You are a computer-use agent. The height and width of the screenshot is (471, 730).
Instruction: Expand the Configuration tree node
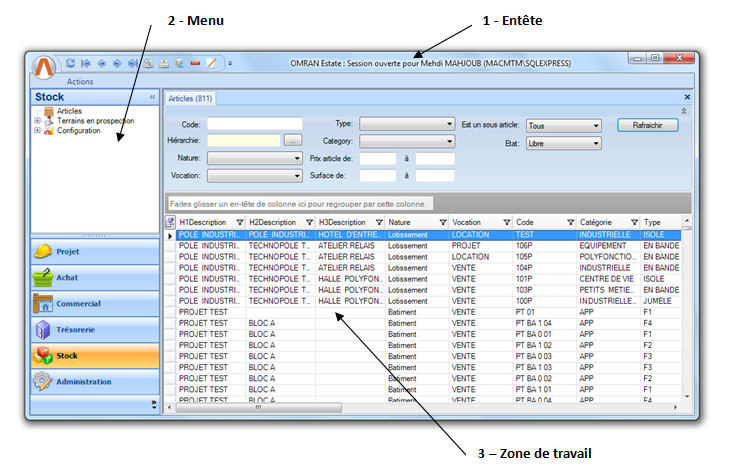coord(37,130)
